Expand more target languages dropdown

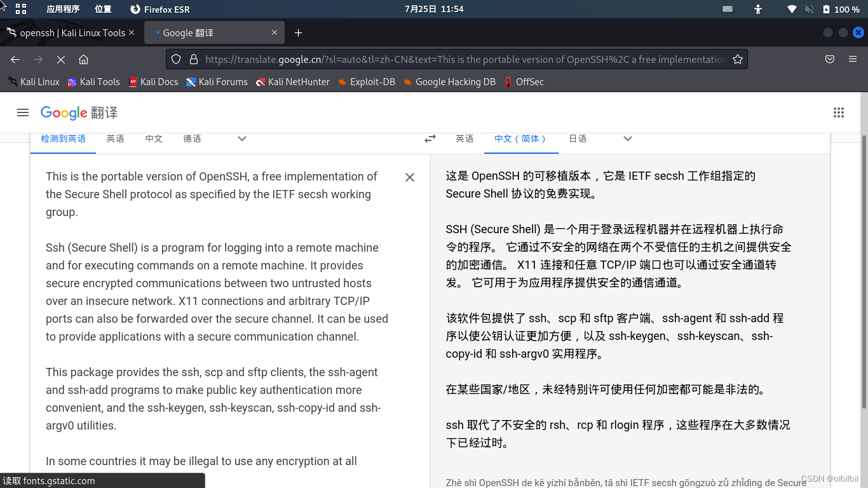click(628, 139)
